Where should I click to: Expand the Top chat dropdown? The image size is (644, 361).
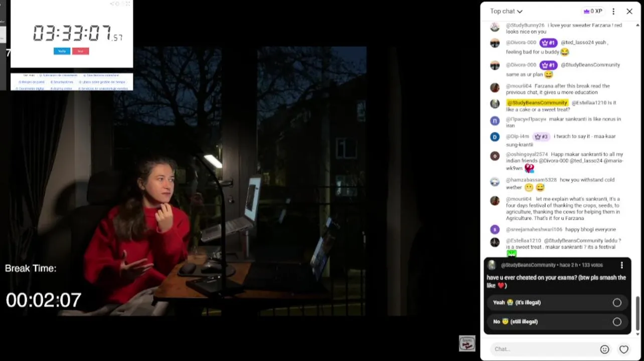pos(506,11)
